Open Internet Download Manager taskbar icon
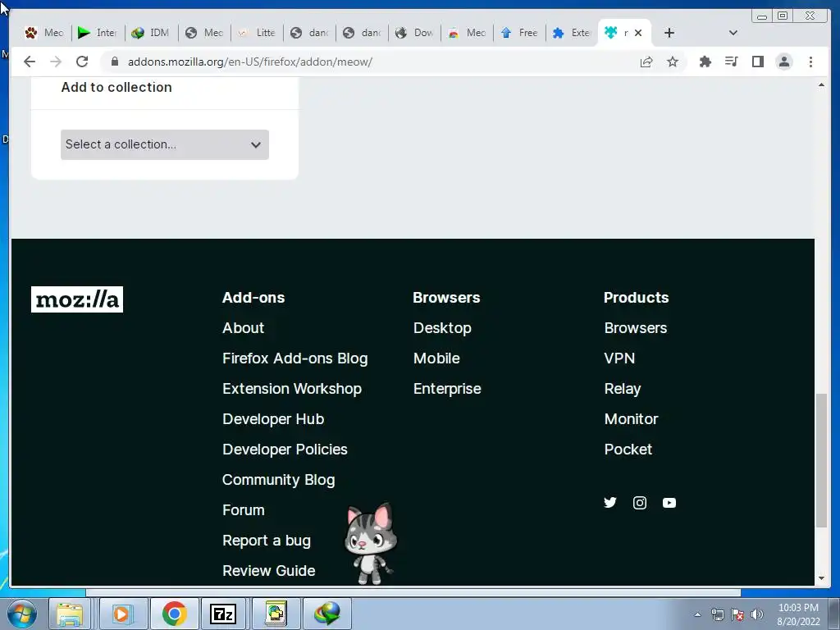Image resolution: width=840 pixels, height=630 pixels. pyautogui.click(x=327, y=614)
